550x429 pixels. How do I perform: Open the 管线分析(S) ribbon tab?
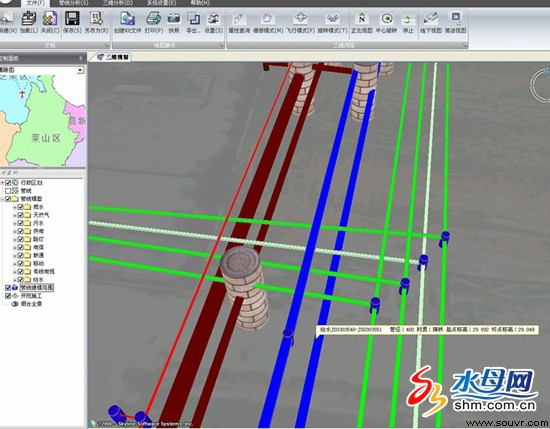74,3
